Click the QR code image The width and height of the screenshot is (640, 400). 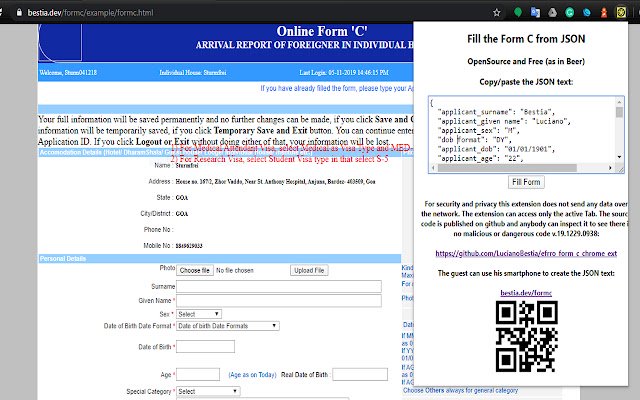pos(527,336)
